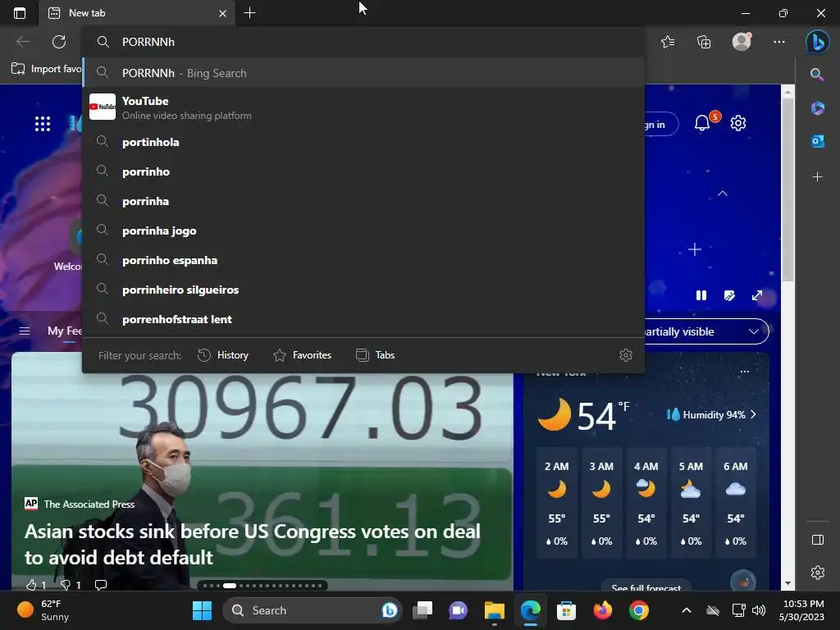Open Microsoft Store from taskbar

(566, 610)
